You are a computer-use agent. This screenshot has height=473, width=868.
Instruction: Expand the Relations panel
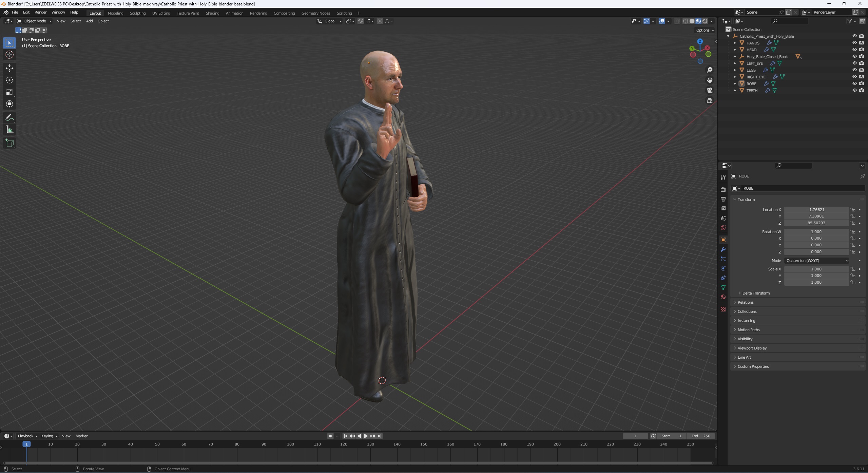pyautogui.click(x=745, y=302)
